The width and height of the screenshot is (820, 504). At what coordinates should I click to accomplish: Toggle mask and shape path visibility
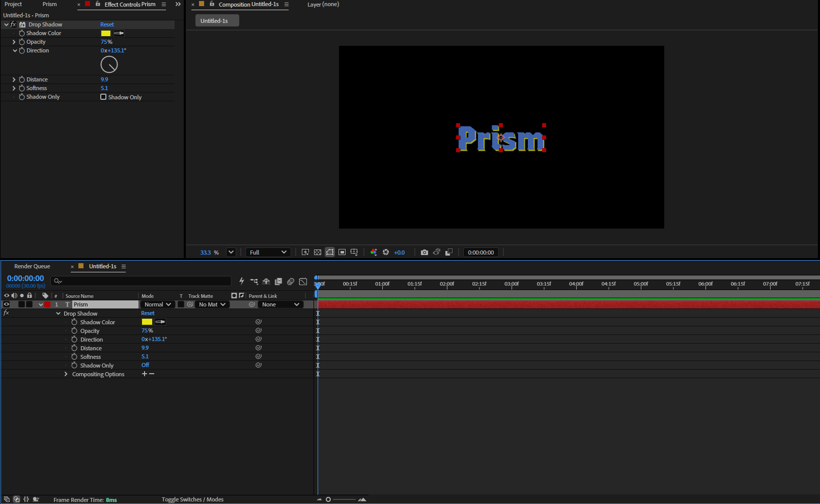[330, 253]
